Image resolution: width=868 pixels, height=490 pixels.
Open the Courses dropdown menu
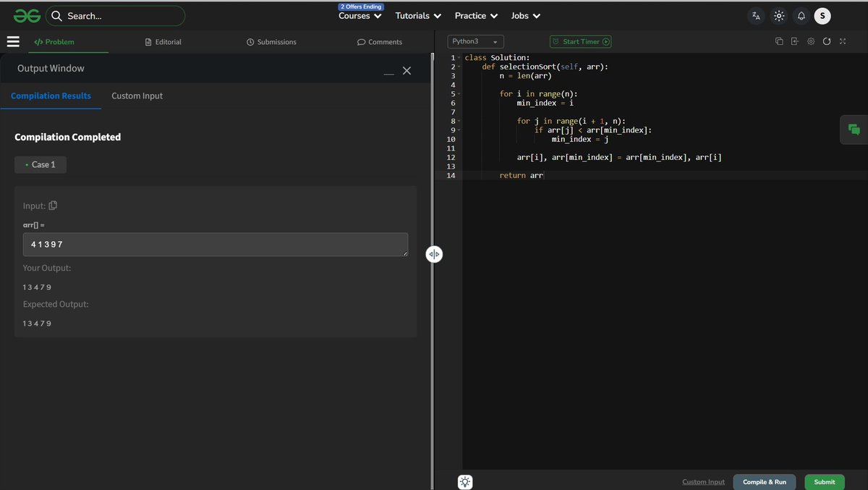point(360,16)
